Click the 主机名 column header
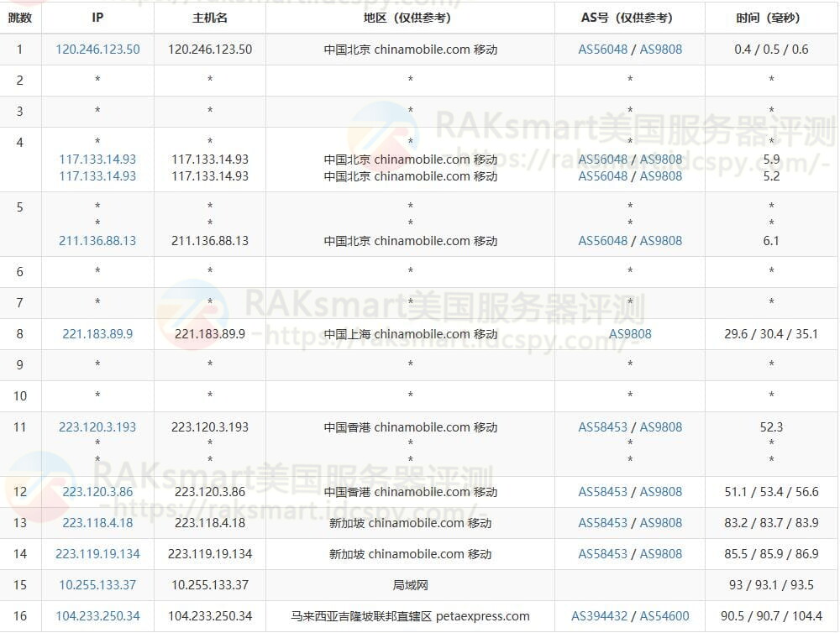 click(x=209, y=18)
